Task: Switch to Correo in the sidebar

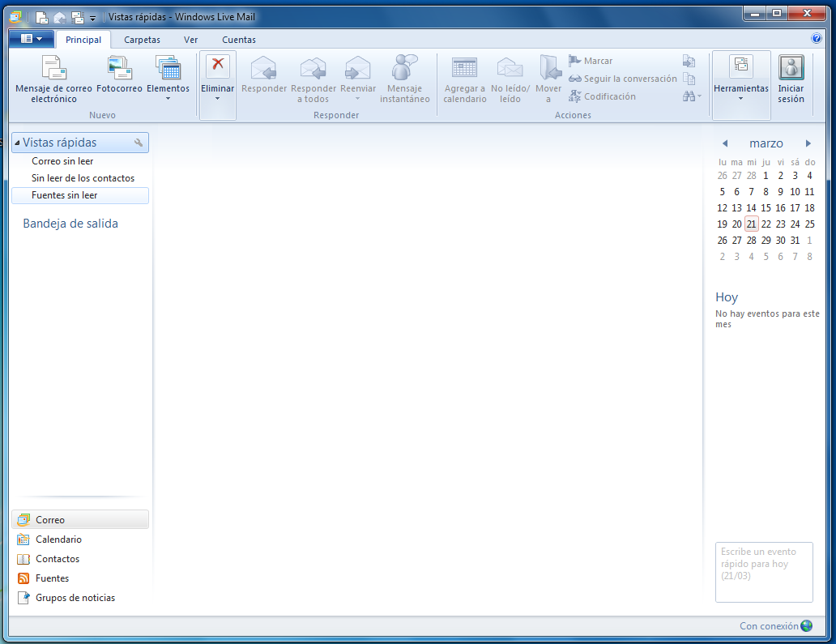Action: 80,519
